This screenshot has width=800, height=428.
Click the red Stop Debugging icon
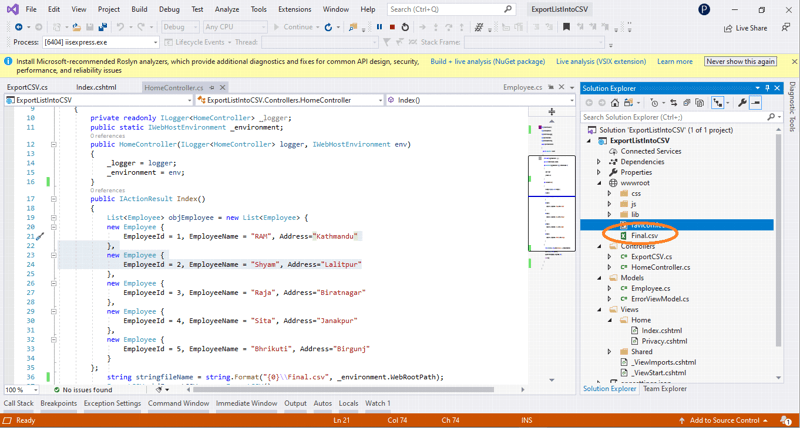[x=392, y=27]
